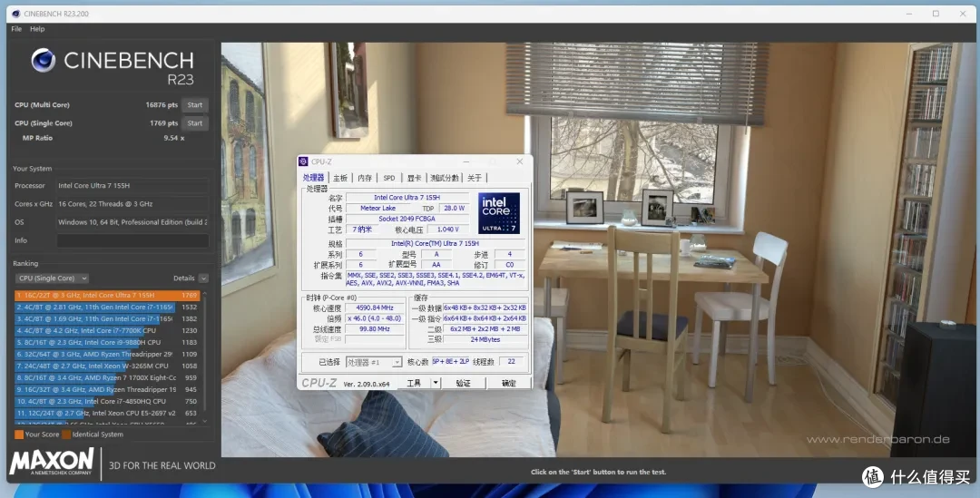980x498 pixels.
Task: Click the 工具 button in CPU-Z
Action: coord(414,383)
